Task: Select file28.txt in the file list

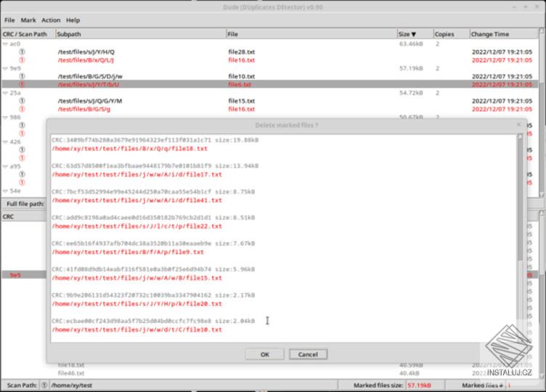Action: 242,52
